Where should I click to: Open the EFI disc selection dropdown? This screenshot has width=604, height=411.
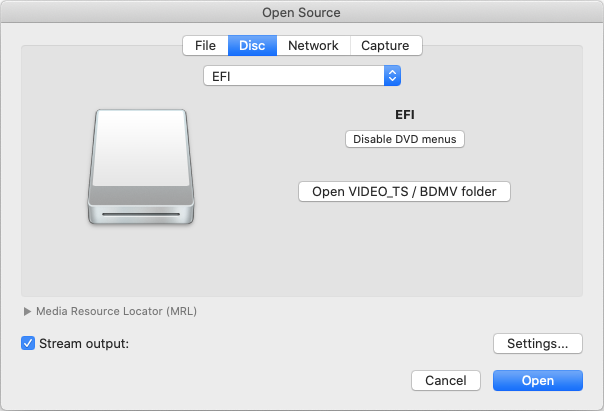point(301,76)
